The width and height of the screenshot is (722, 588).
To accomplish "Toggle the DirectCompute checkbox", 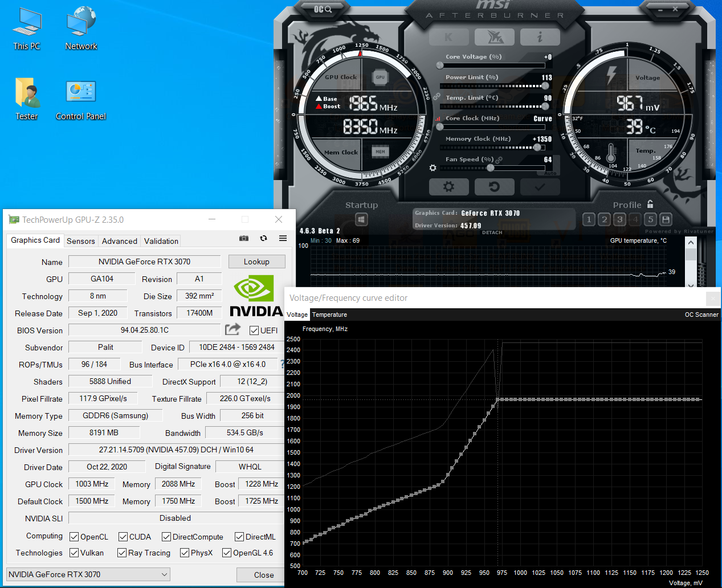I will pos(166,537).
